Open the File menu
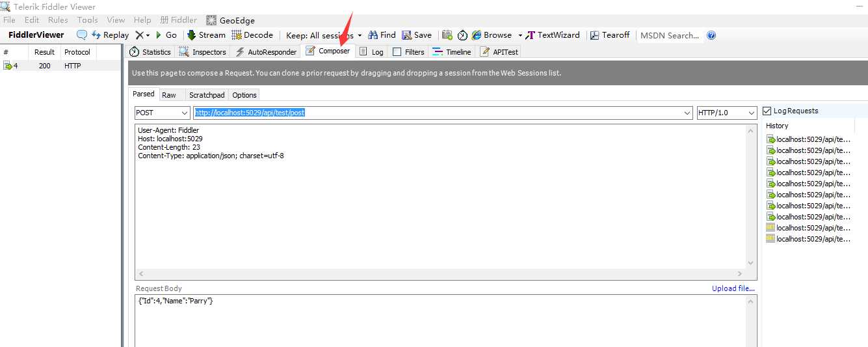Image resolution: width=868 pixels, height=347 pixels. (9, 20)
